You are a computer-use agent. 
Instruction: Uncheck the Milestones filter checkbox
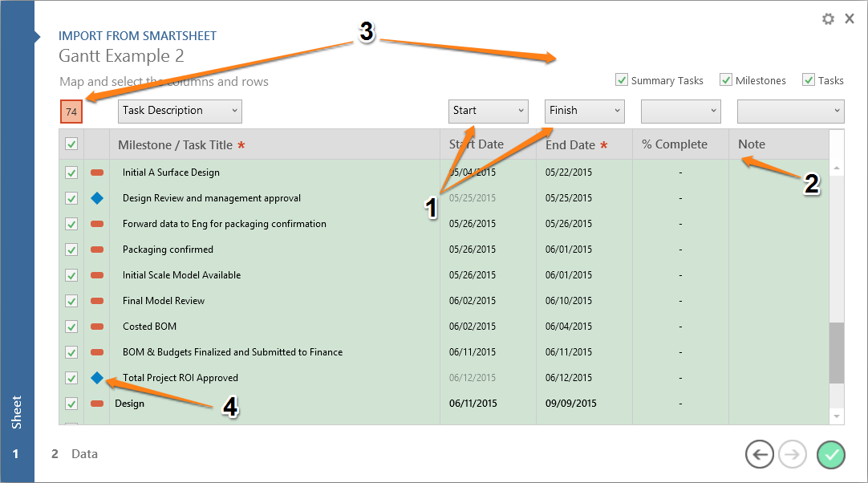[x=726, y=80]
